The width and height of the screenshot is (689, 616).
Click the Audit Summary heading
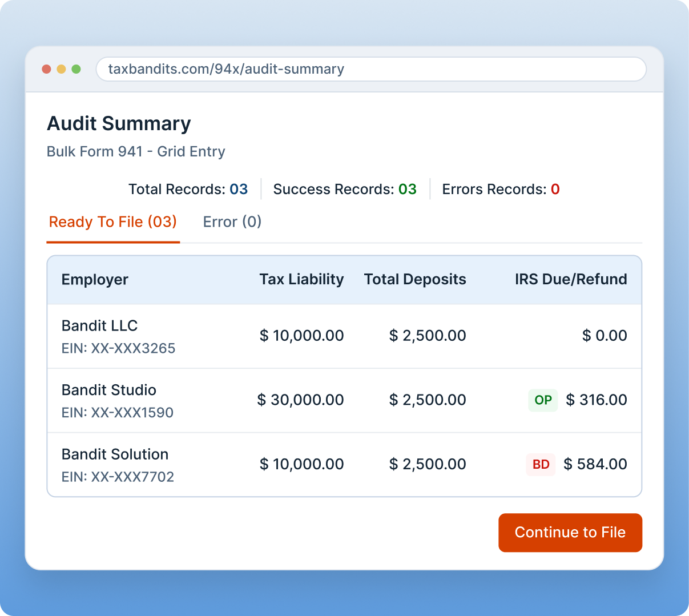pyautogui.click(x=119, y=124)
